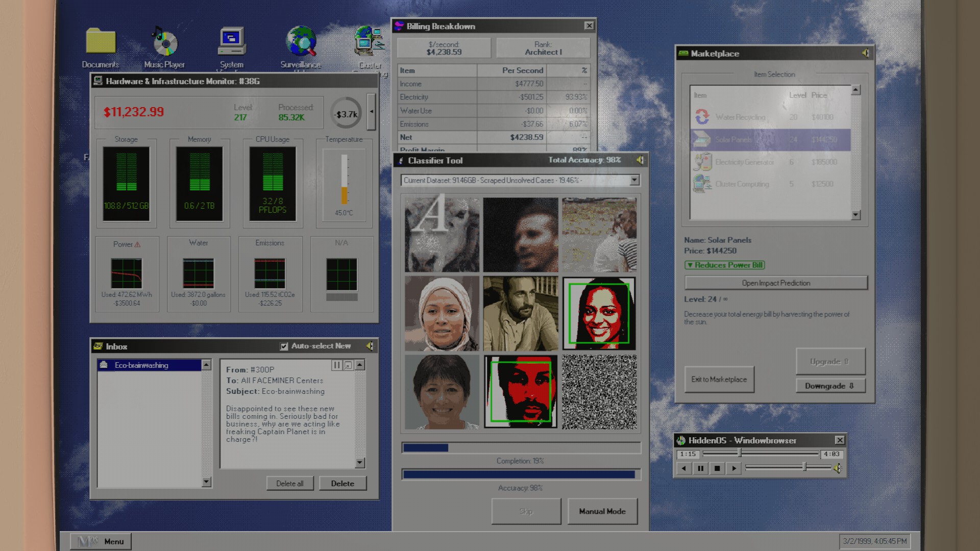Pause the music player track

[x=701, y=468]
